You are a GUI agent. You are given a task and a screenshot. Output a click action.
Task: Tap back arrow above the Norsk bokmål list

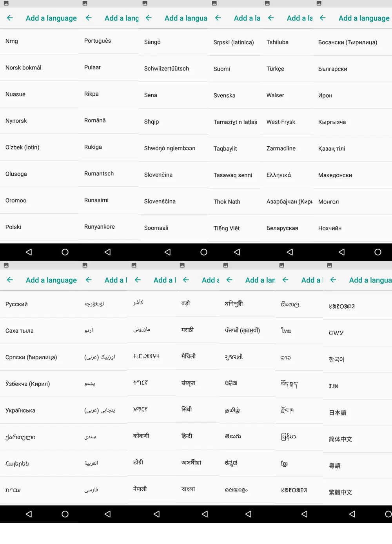click(x=10, y=18)
